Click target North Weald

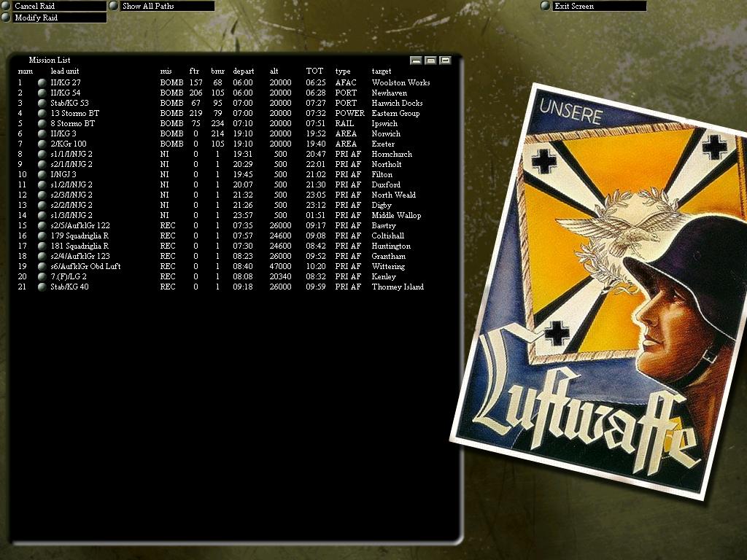(x=393, y=195)
